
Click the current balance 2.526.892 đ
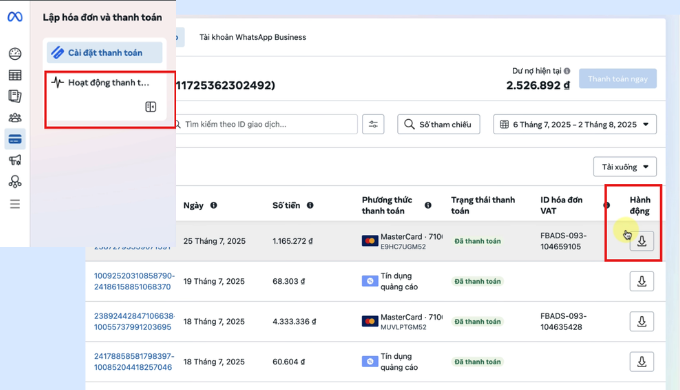538,85
